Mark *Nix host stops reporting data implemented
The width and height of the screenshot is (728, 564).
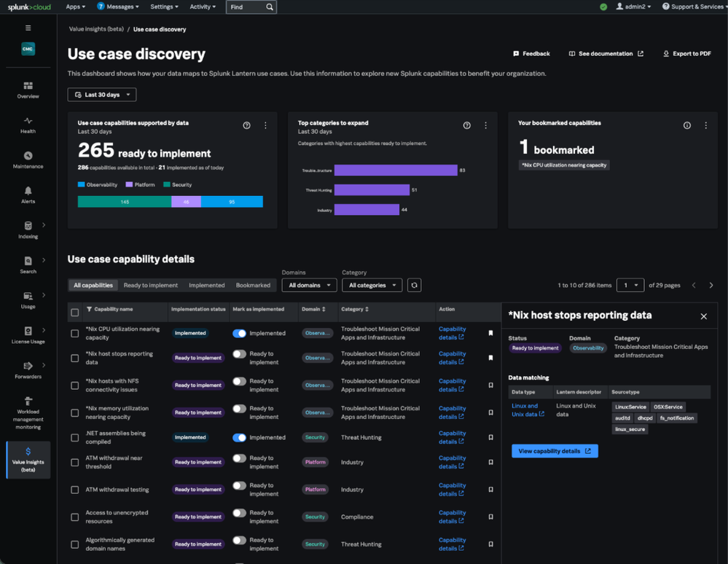tap(239, 353)
